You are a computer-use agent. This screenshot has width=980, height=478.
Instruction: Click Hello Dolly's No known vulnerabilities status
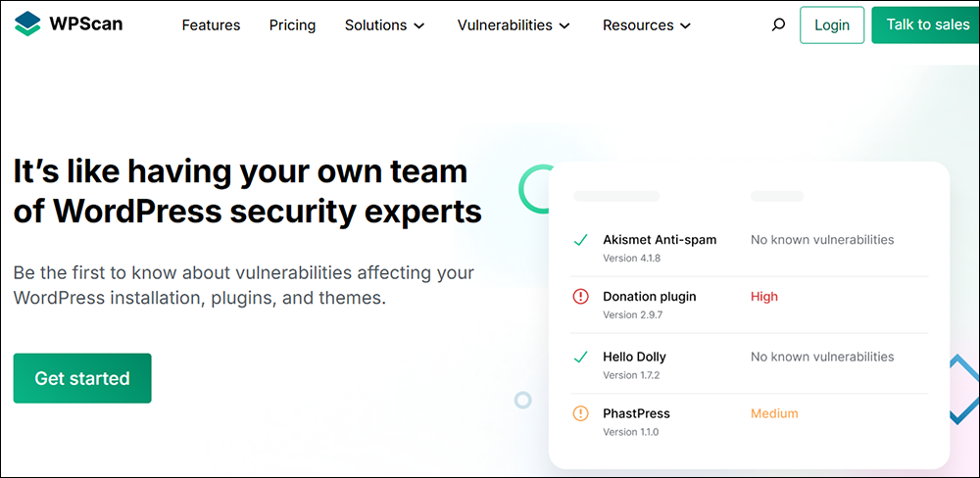[x=822, y=357]
